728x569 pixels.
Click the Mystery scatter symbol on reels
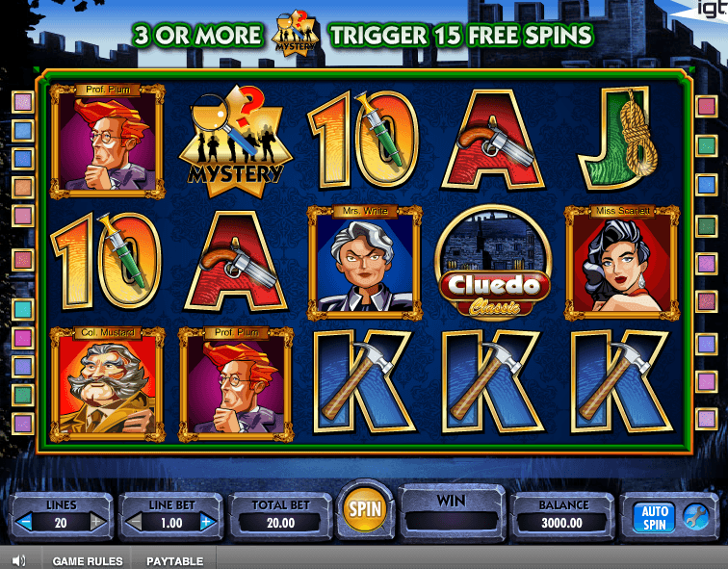tap(236, 141)
